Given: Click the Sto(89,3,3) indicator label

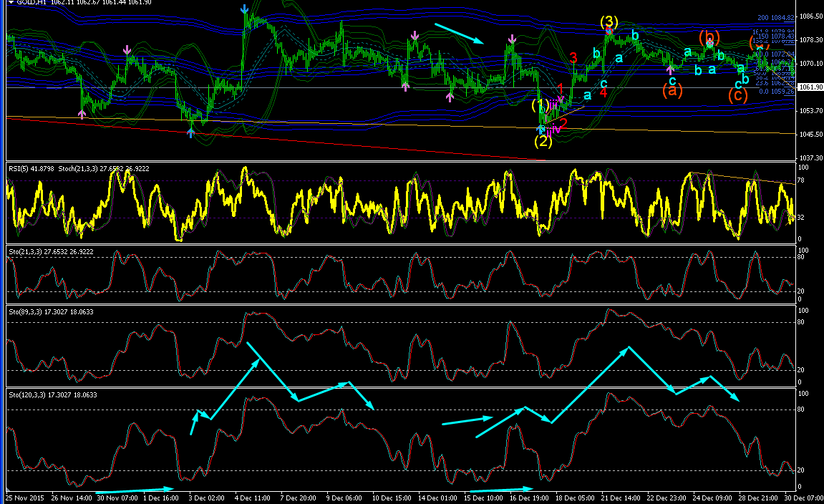Looking at the screenshot, I should pos(51,311).
